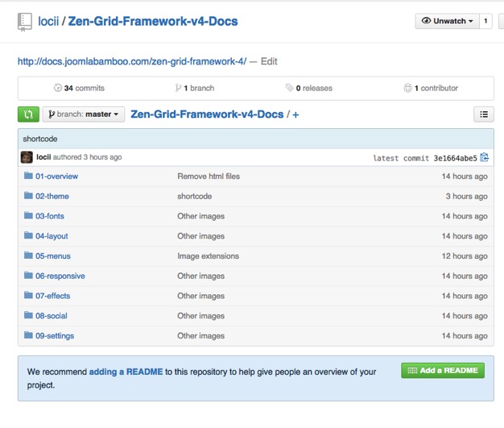Open the 09-settings folder

[x=55, y=336]
